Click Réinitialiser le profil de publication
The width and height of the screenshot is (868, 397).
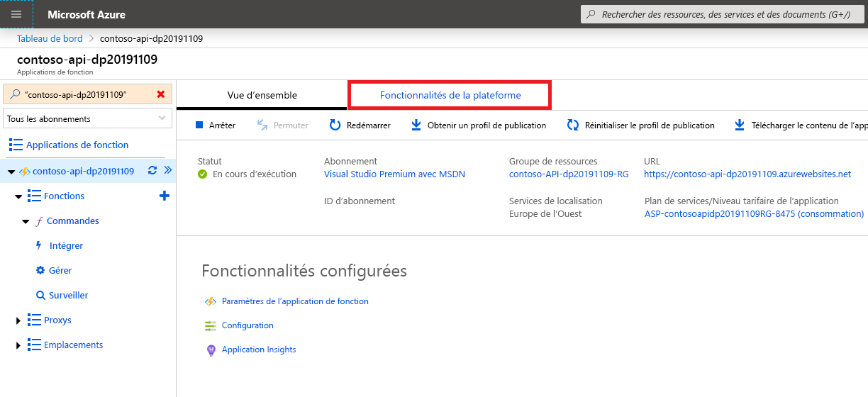point(641,125)
